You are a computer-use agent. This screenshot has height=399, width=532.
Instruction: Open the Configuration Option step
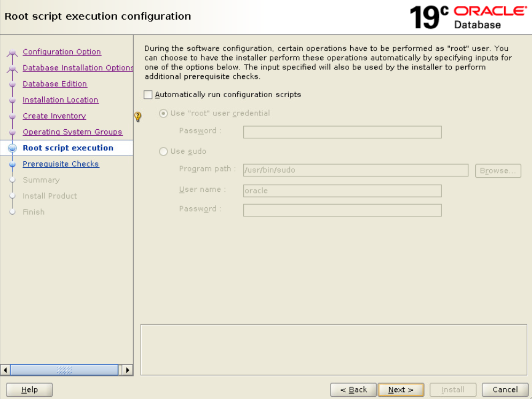click(x=61, y=52)
